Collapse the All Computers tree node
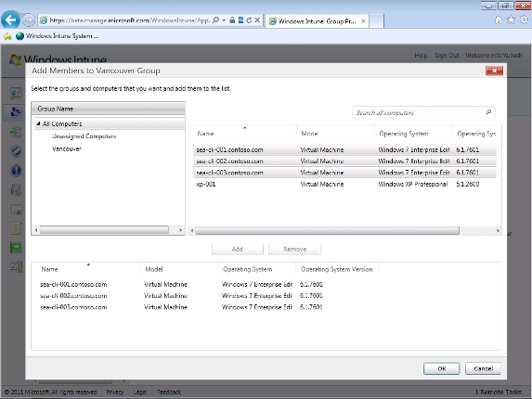 [x=38, y=123]
